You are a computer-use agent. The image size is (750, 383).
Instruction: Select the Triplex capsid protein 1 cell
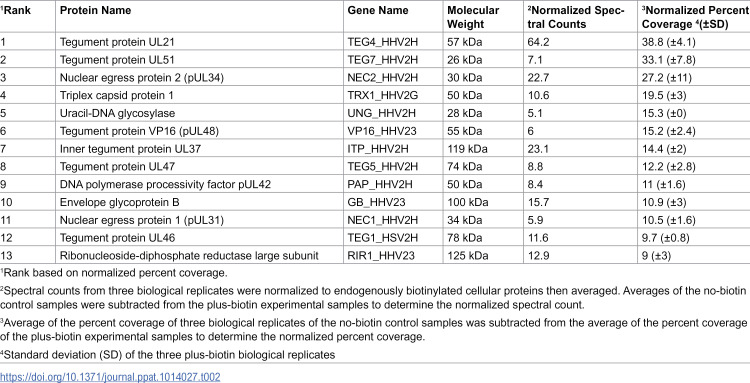click(199, 96)
